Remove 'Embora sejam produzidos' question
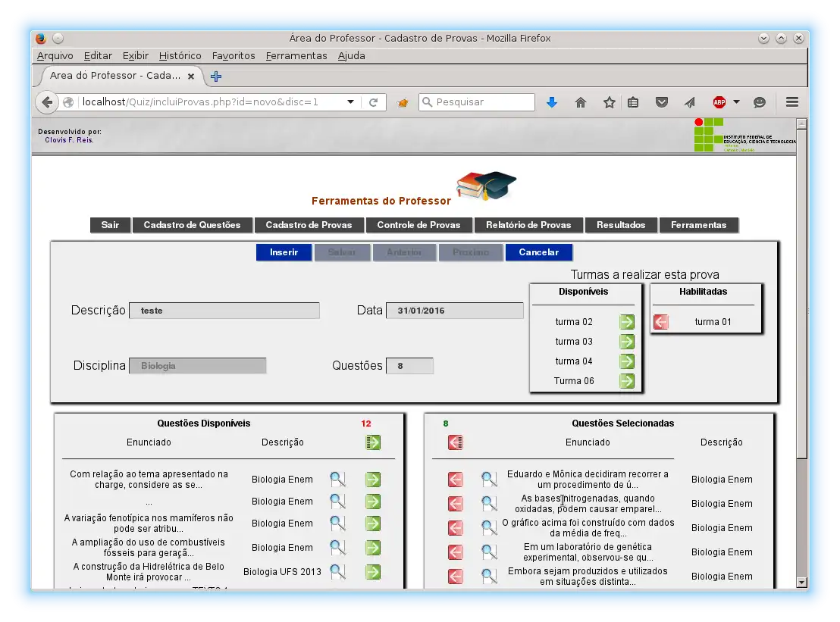Viewport: 840px width, 622px height. click(x=456, y=576)
